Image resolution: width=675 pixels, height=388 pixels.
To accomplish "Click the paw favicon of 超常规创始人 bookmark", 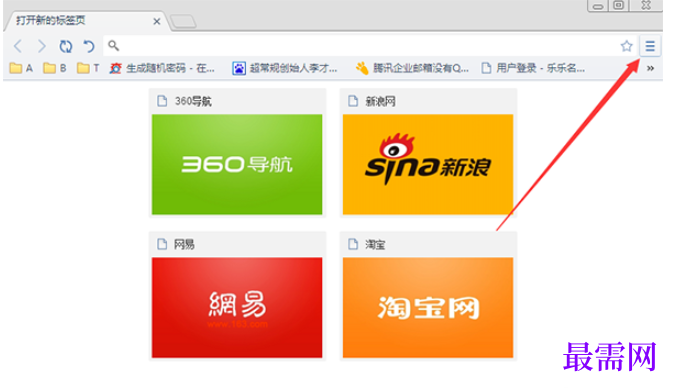I will tap(239, 68).
